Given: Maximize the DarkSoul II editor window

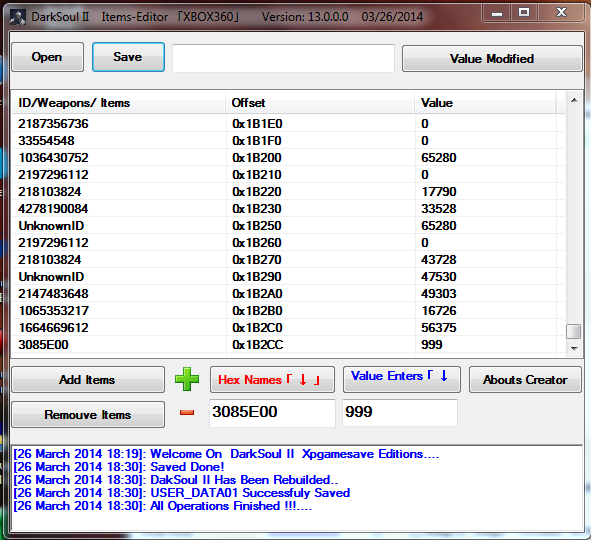Looking at the screenshot, I should 524,13.
